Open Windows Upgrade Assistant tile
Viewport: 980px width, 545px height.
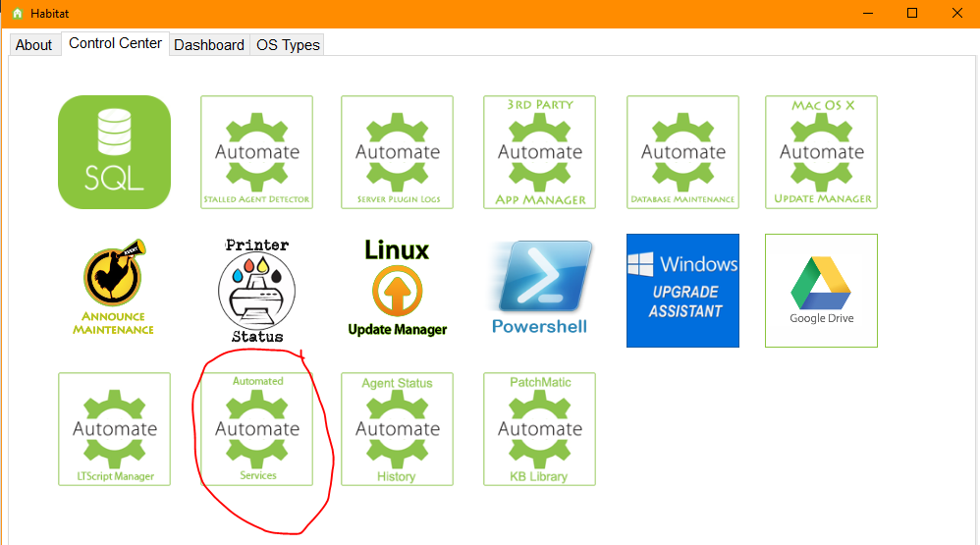click(x=683, y=291)
